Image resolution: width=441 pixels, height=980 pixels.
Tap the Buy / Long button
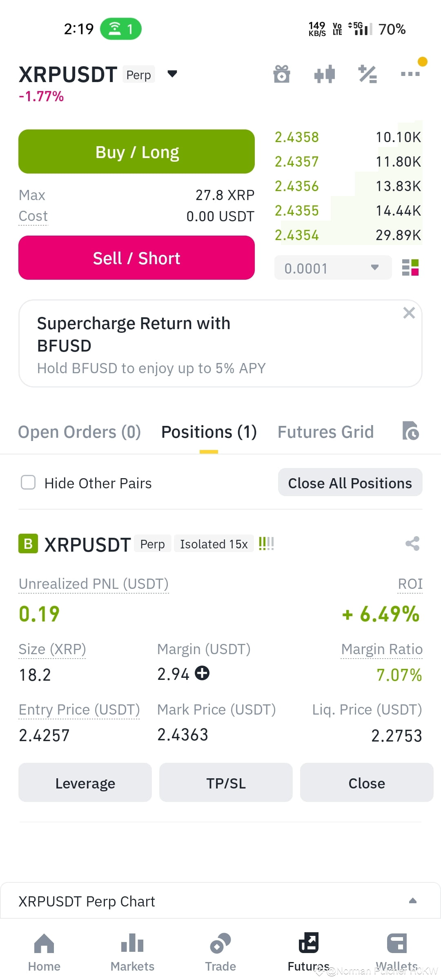click(x=136, y=151)
